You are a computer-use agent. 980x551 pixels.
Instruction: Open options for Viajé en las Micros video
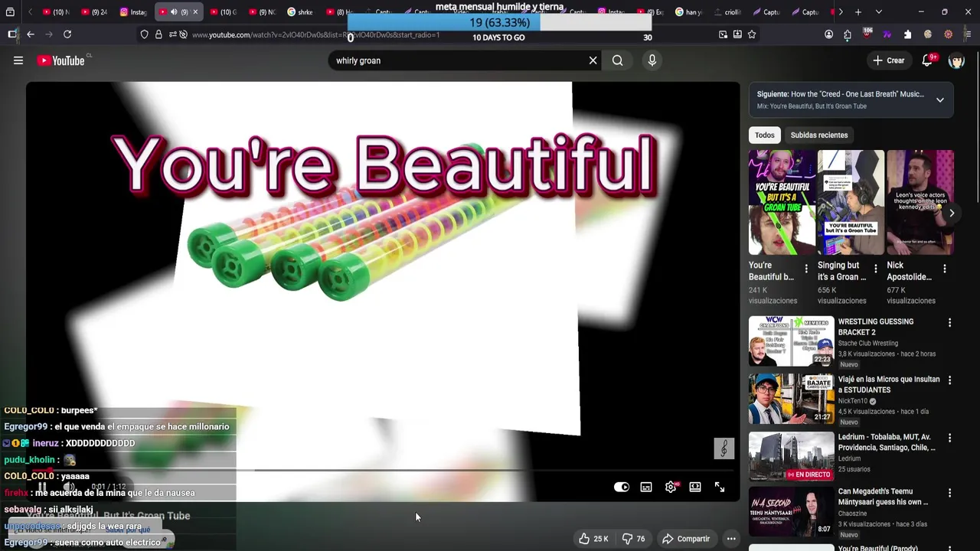point(949,380)
